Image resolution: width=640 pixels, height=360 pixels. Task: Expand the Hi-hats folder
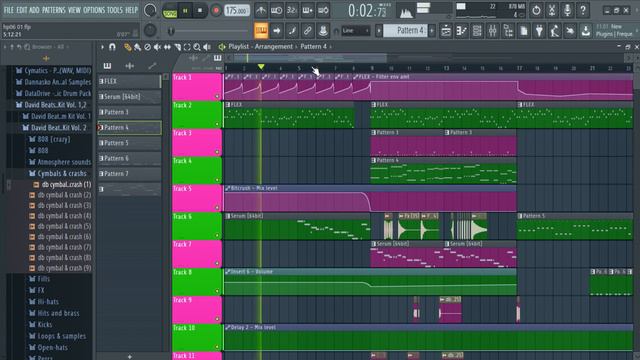click(44, 302)
